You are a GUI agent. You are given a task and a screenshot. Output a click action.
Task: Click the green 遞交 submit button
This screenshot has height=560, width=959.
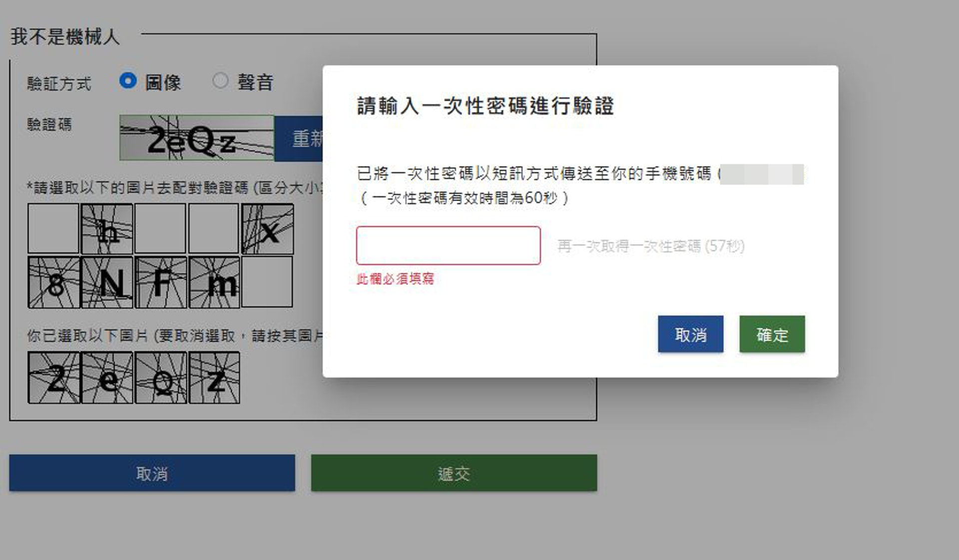(x=454, y=473)
